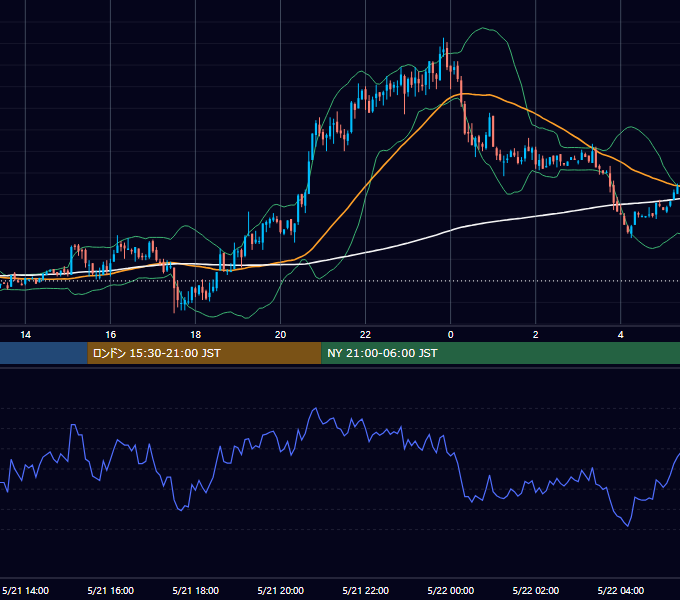Click the 0 hour axis label

click(451, 335)
